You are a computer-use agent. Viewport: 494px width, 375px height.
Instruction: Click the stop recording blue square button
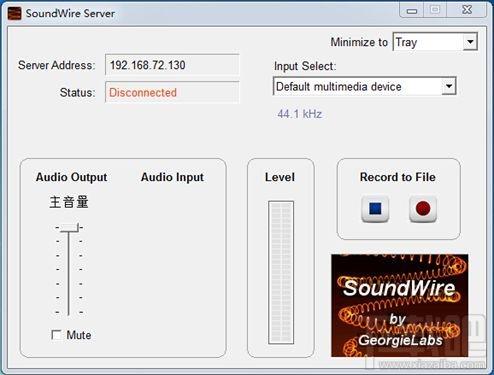(375, 209)
